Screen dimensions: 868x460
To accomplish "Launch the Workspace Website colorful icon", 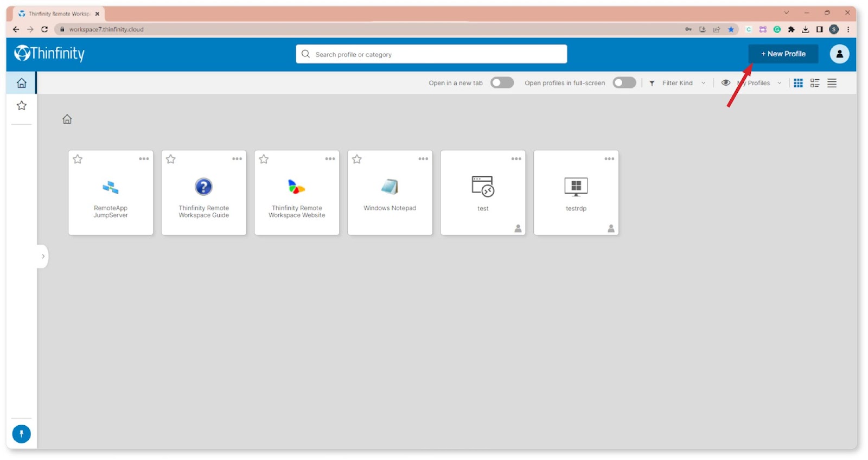I will (296, 187).
